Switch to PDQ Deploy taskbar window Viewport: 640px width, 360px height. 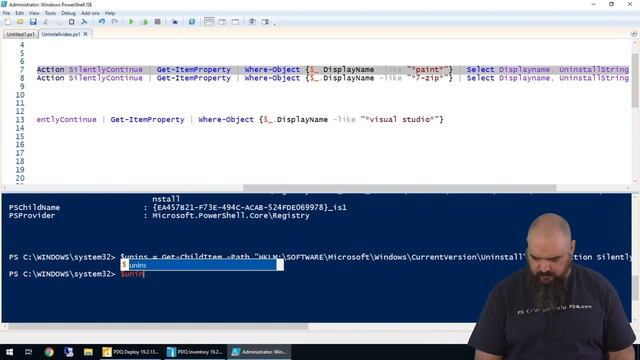[x=131, y=352]
